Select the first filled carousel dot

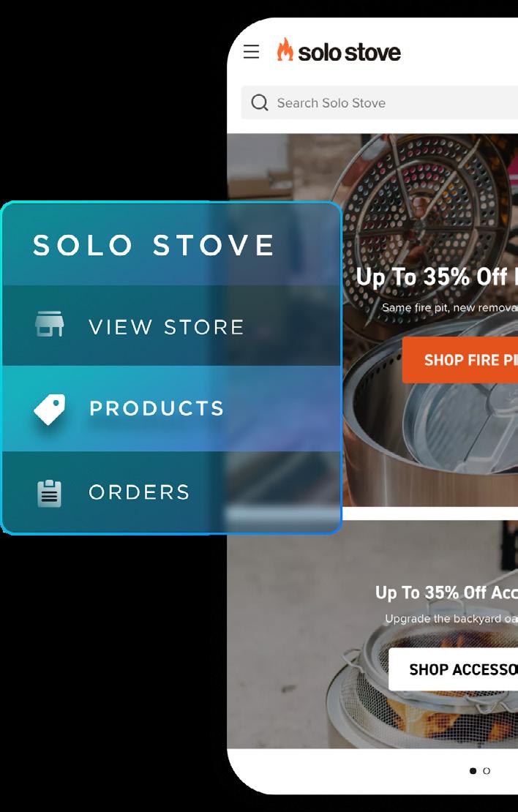point(473,770)
